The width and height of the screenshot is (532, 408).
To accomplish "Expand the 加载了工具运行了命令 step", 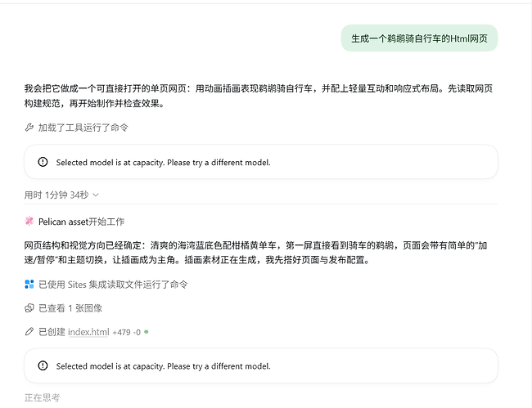I will tap(83, 128).
